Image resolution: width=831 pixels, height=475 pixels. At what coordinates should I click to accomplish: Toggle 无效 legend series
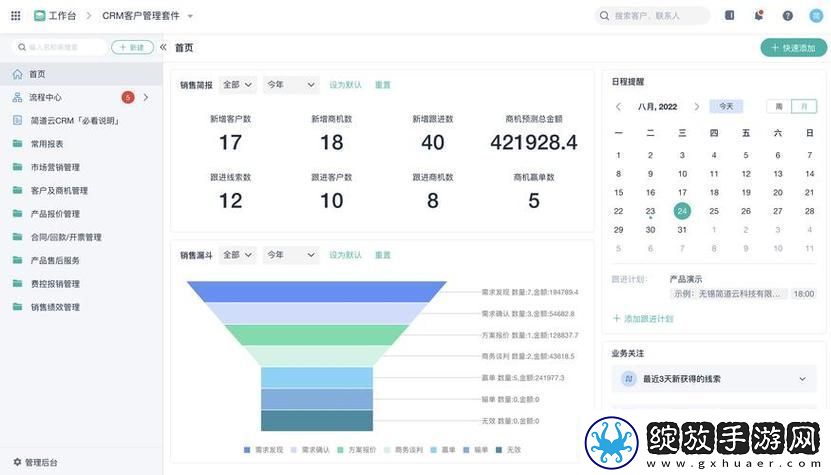tap(508, 450)
